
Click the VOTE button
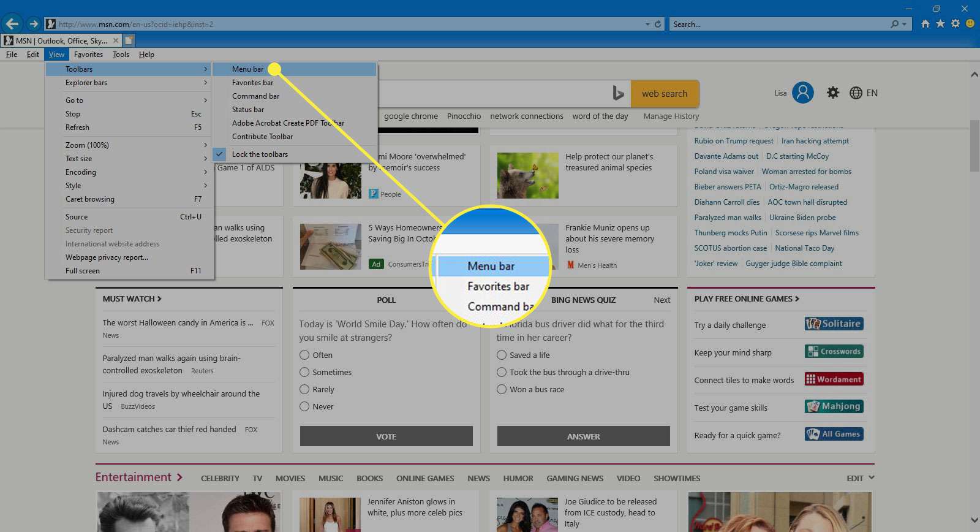point(386,436)
